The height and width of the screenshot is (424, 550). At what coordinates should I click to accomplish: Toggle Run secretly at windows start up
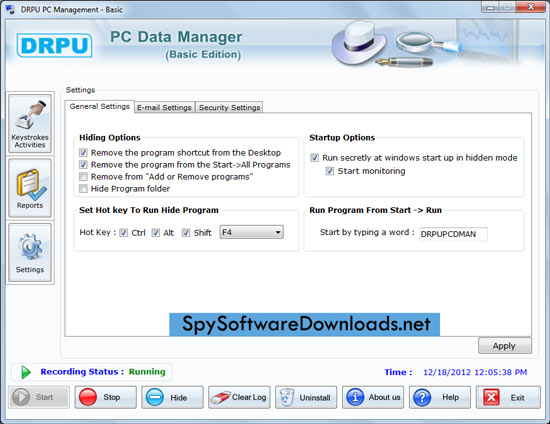click(315, 158)
